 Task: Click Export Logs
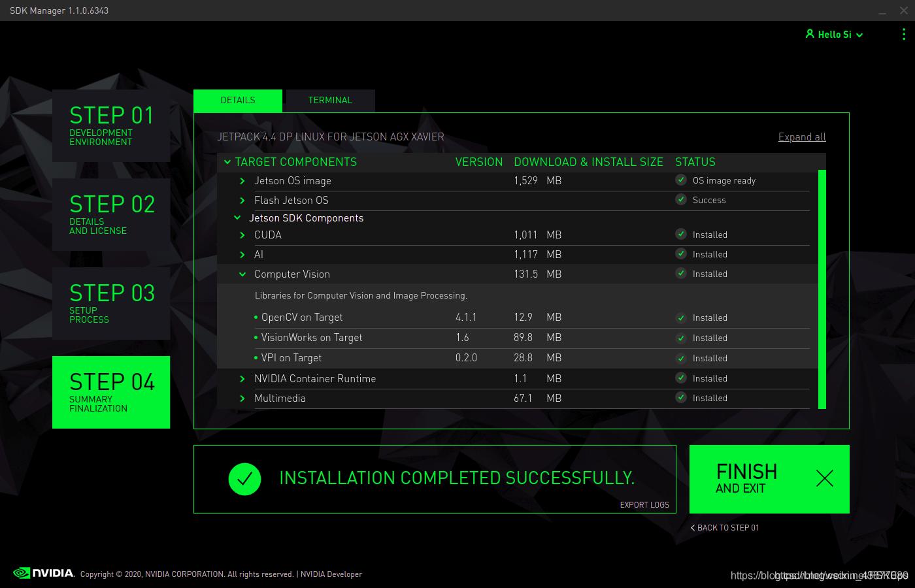coord(644,505)
